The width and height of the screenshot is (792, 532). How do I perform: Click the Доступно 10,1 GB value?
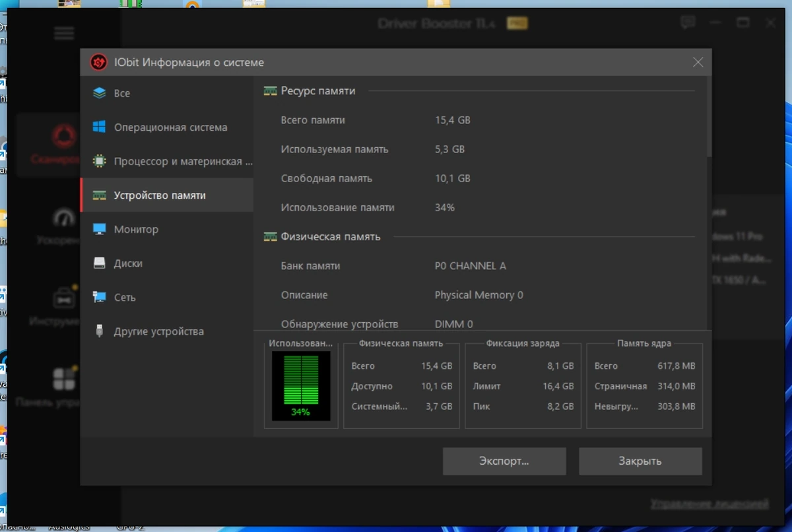[x=437, y=386]
